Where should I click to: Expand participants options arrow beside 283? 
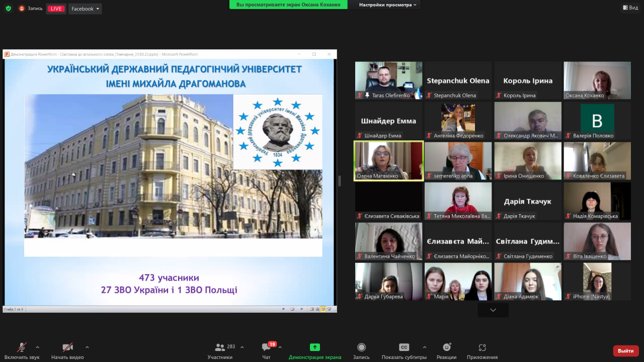point(242,347)
